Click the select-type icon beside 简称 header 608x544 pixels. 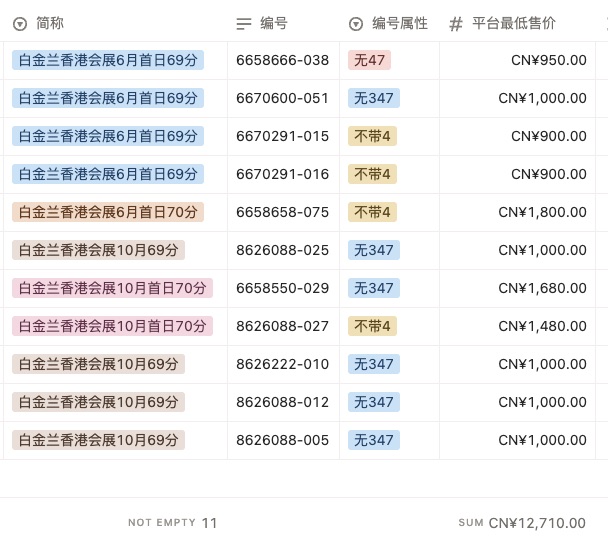click(x=20, y=23)
